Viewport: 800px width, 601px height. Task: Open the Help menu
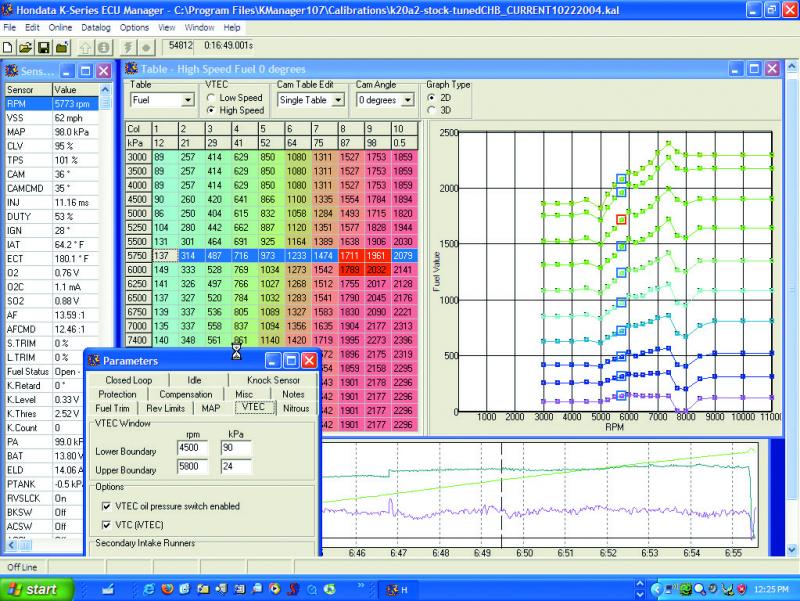pyautogui.click(x=232, y=28)
